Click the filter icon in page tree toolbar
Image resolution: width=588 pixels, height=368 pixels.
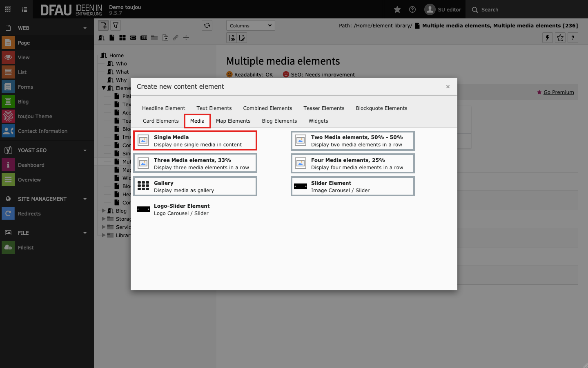116,25
